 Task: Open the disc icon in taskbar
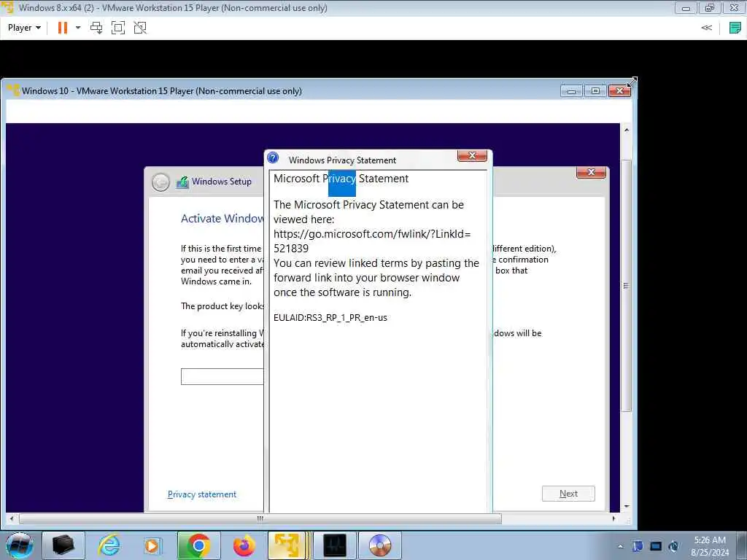(x=379, y=545)
